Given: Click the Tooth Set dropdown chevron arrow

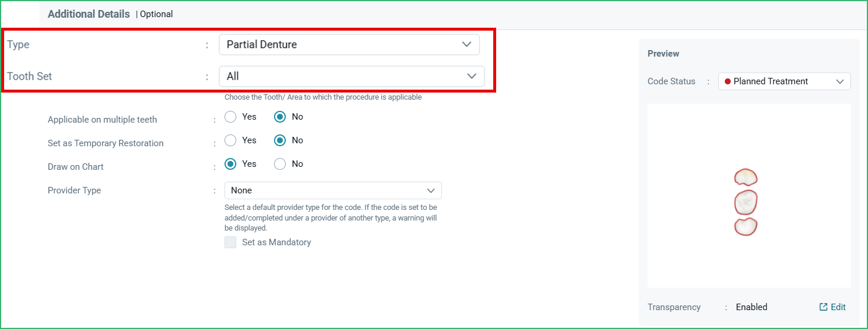Looking at the screenshot, I should point(471,76).
